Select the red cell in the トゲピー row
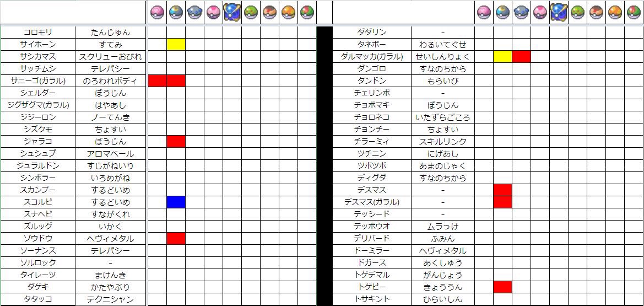This screenshot has height=306, width=644. [503, 287]
